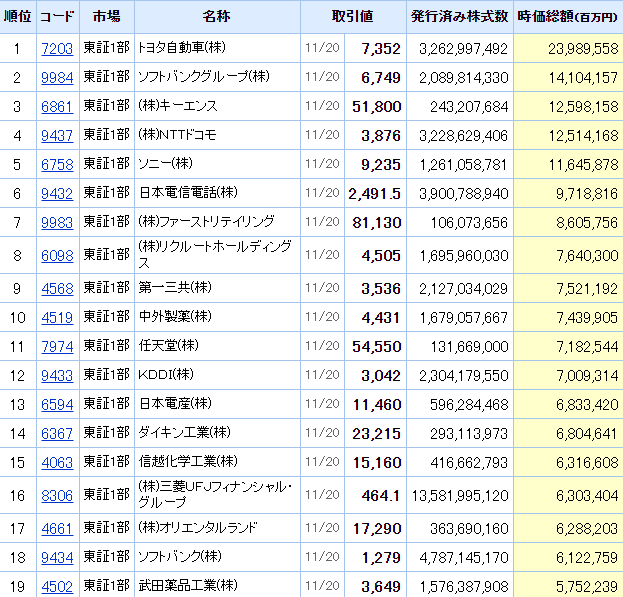Select the name (株)リクルートホールディングス
The width and height of the screenshot is (623, 597).
[x=215, y=254]
